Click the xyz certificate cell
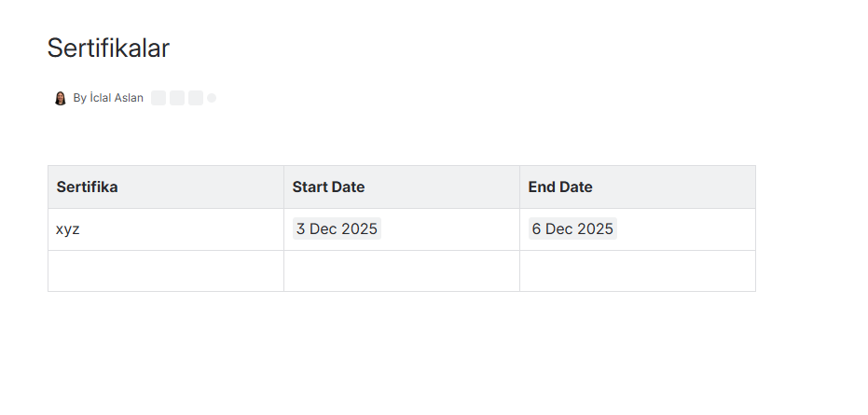Image resolution: width=868 pixels, height=415 pixels. pos(166,229)
